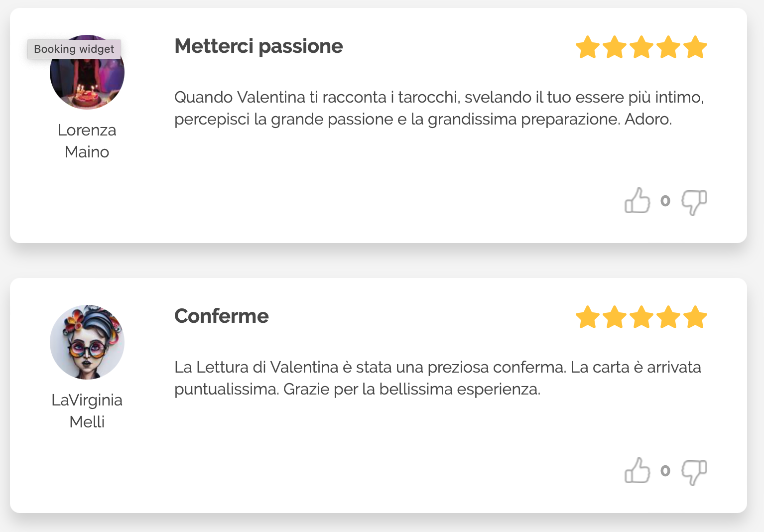This screenshot has height=532, width=764.
Task: Click the vote count on Conferme review
Action: 665,471
